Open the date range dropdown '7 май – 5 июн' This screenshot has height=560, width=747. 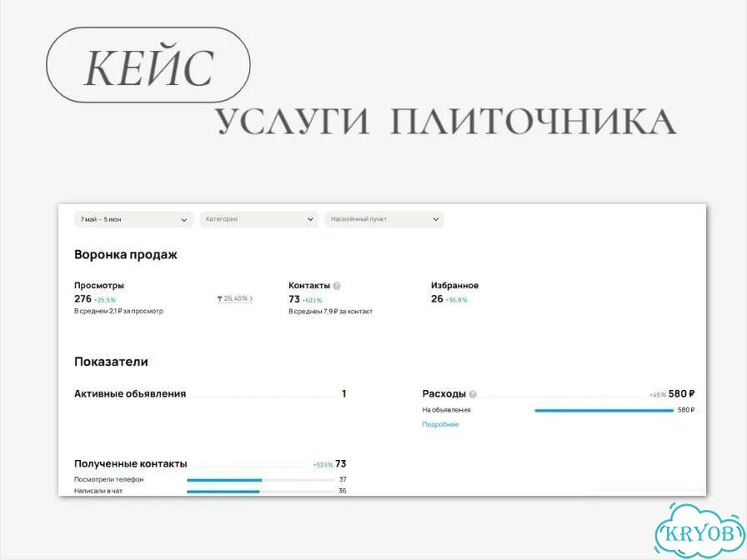tap(133, 219)
